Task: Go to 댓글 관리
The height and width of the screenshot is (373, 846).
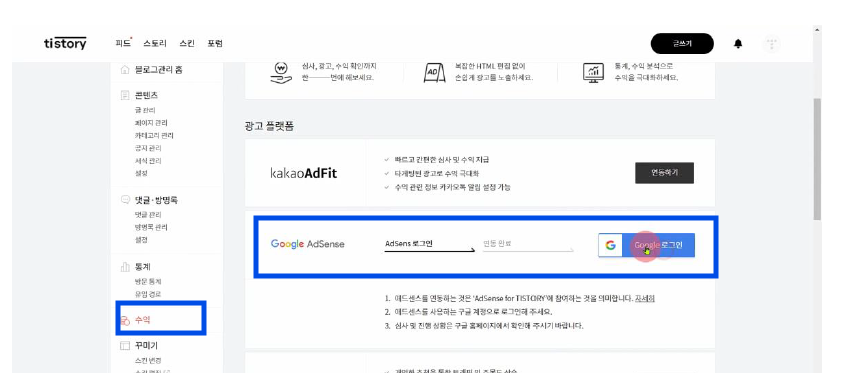Action: click(148, 215)
